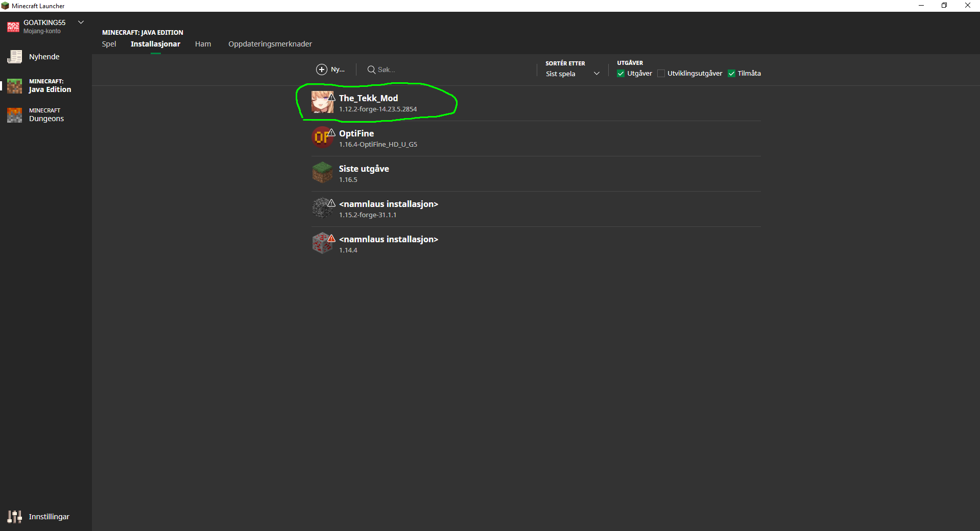The width and height of the screenshot is (980, 531).
Task: Click the 1.15.2-forge installation block icon
Action: click(322, 208)
